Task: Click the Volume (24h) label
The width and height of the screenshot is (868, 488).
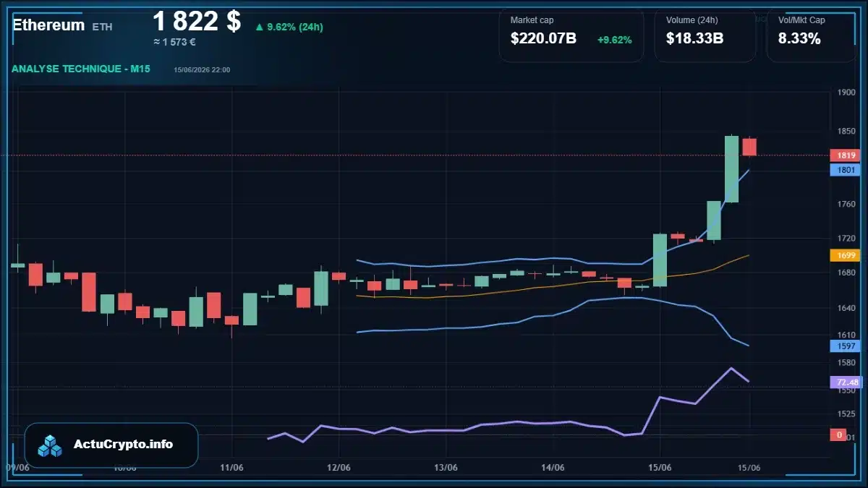Action: [691, 20]
